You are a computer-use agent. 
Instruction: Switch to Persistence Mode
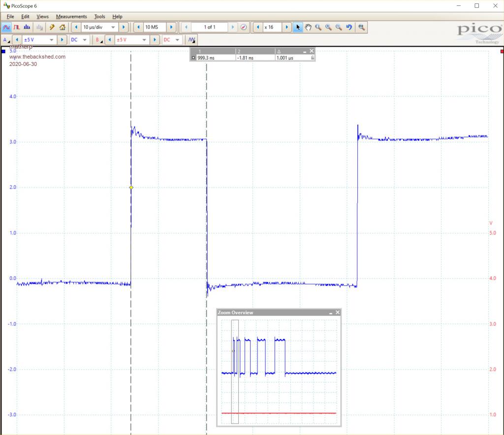click(16, 27)
